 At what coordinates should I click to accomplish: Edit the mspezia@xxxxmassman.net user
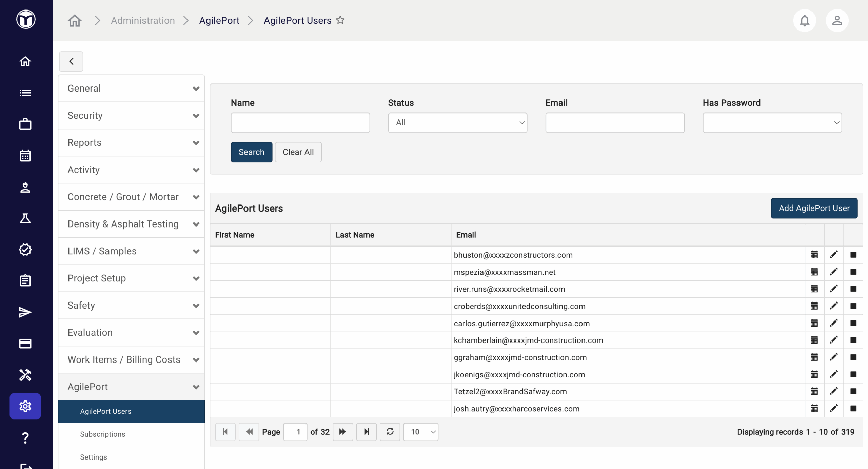pos(834,272)
